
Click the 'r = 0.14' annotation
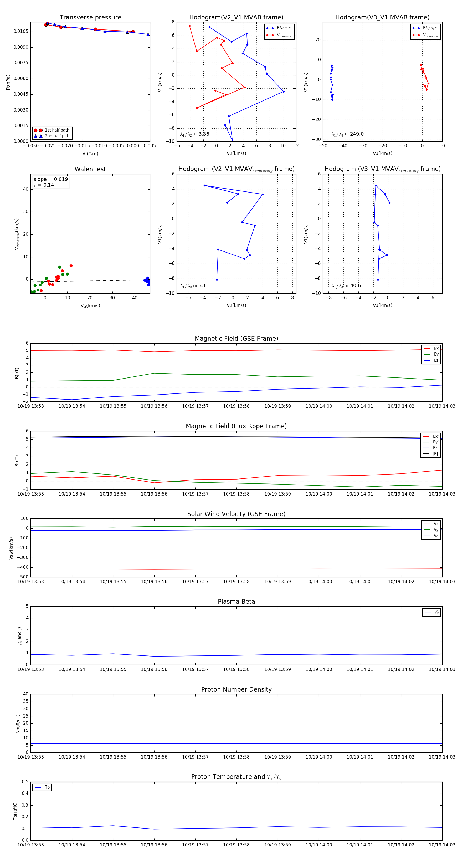(x=44, y=185)
